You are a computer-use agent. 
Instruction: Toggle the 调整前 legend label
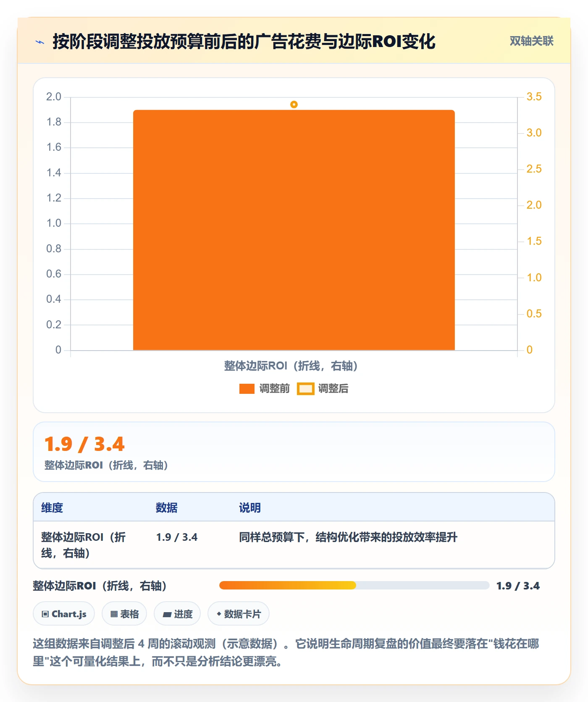[x=274, y=389]
